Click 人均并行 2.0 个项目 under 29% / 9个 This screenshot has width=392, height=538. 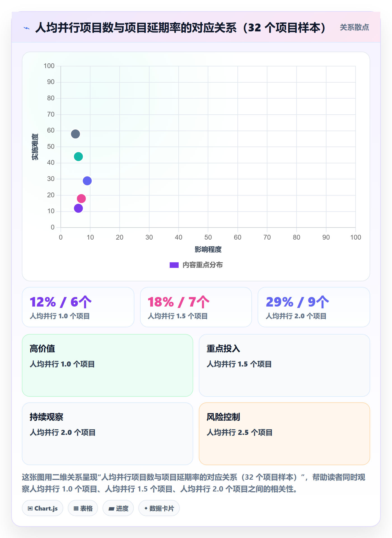(x=296, y=316)
